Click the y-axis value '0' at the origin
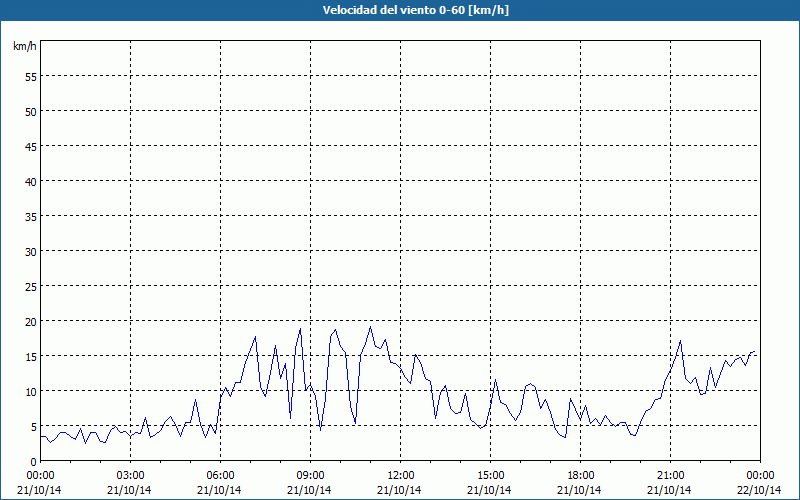Image resolution: width=800 pixels, height=500 pixels. click(34, 462)
